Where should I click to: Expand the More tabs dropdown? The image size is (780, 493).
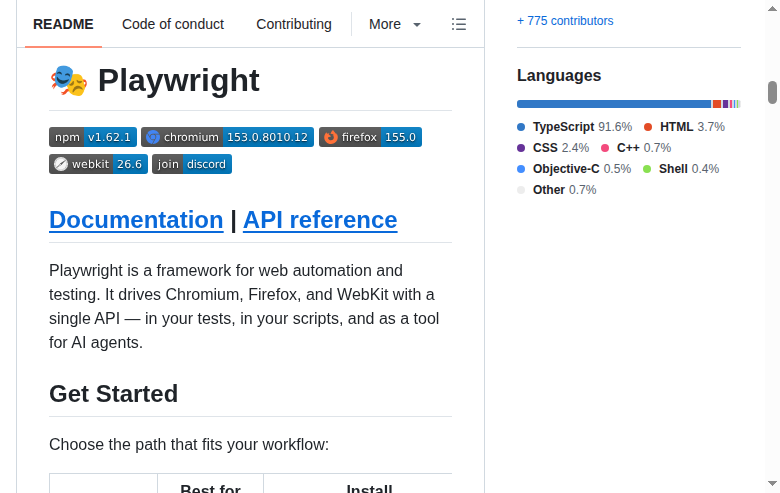[x=394, y=24]
